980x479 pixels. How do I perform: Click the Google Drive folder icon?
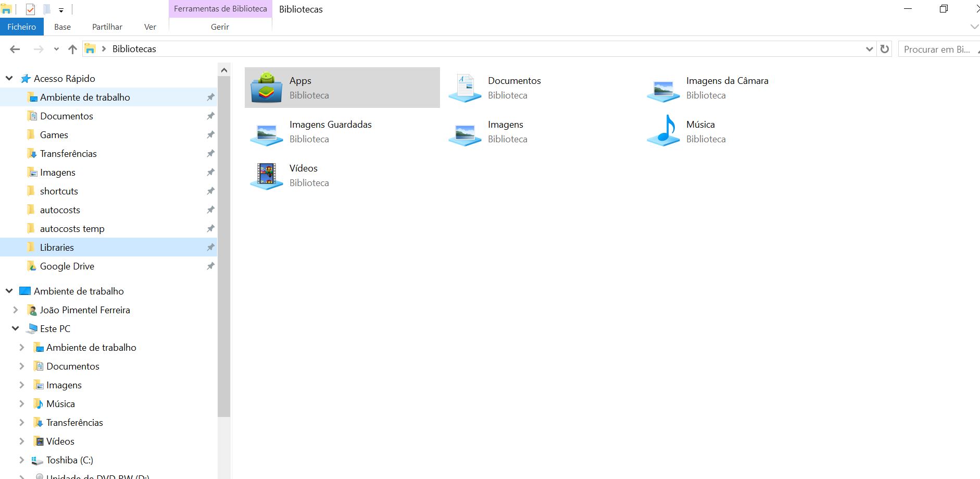click(x=32, y=266)
